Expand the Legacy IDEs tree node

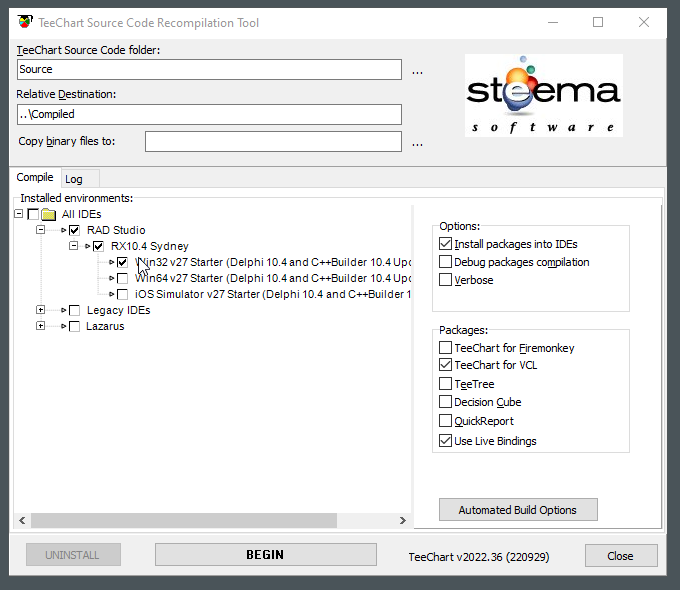(40, 310)
